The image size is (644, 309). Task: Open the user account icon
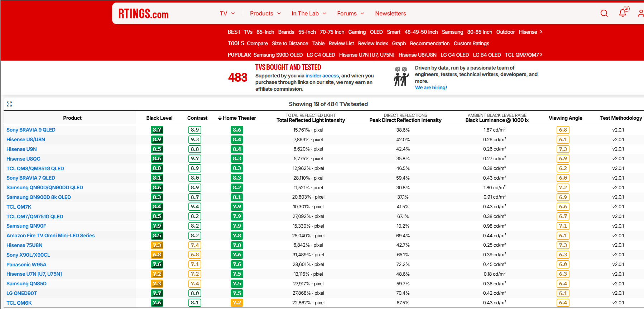pyautogui.click(x=640, y=13)
